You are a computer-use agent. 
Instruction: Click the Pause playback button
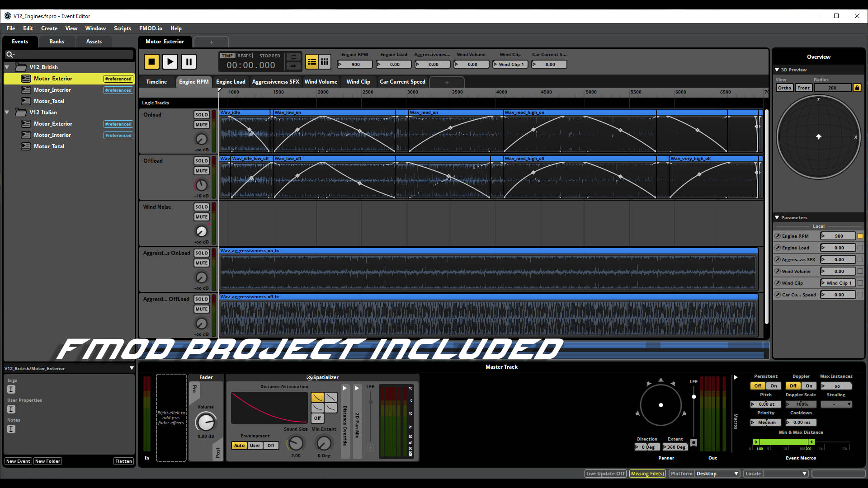tap(189, 61)
